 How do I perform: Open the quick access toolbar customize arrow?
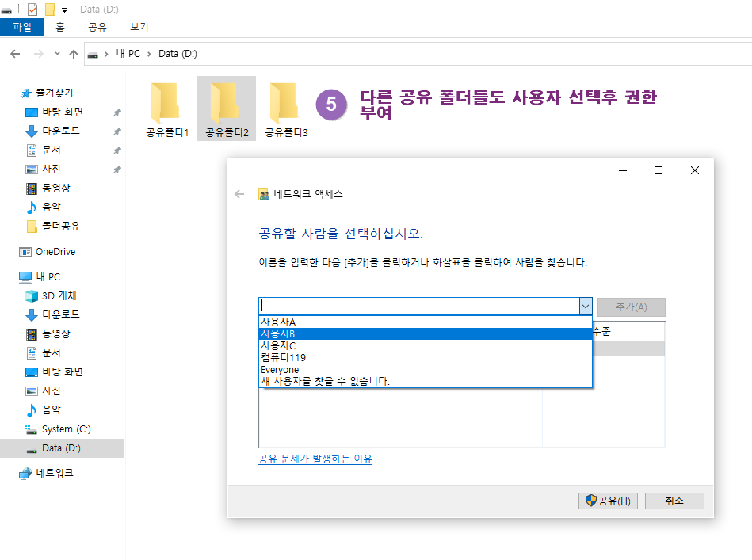click(x=64, y=10)
